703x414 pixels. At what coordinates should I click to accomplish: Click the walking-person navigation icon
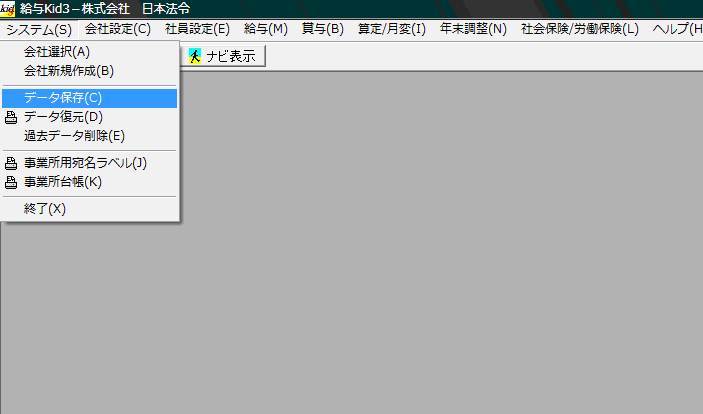pos(195,56)
